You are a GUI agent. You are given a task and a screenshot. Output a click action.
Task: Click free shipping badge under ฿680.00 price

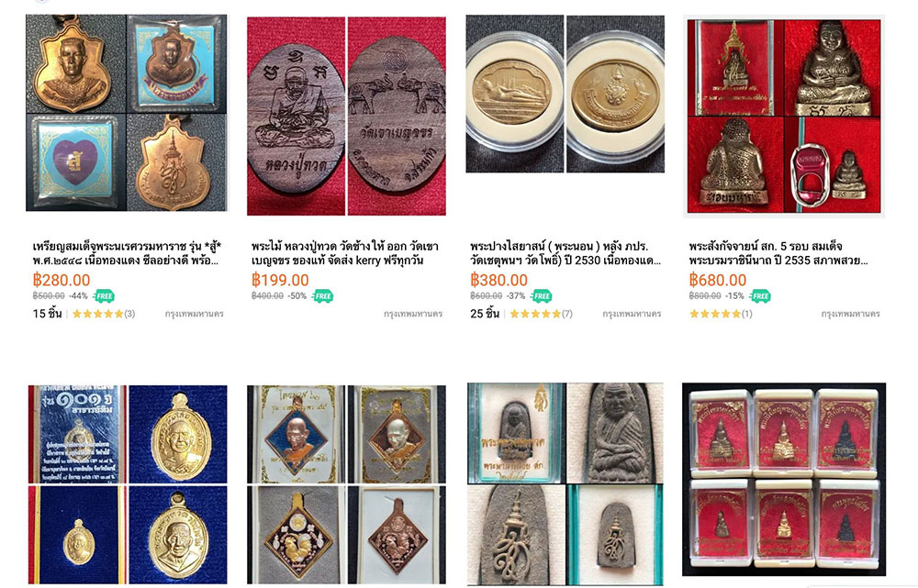click(760, 296)
